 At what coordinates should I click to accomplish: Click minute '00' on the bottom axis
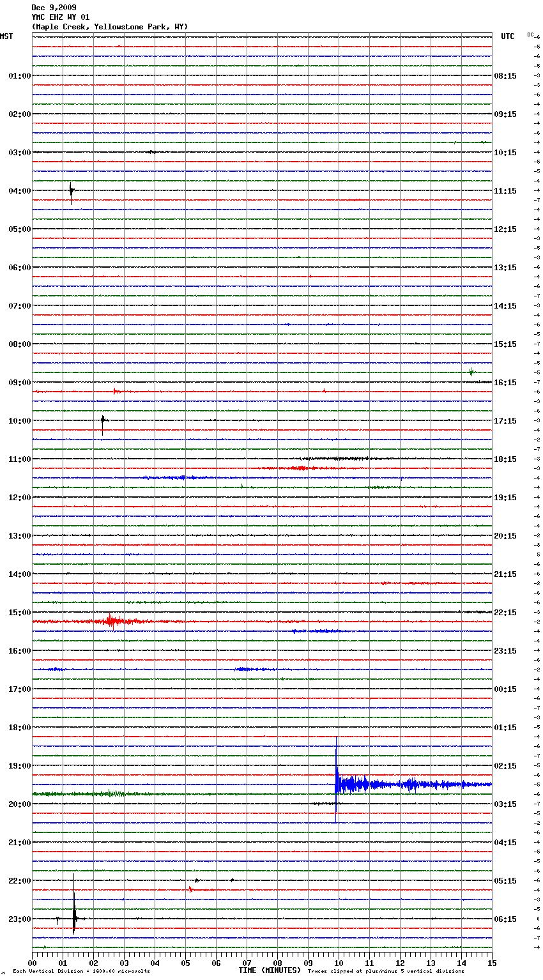(x=33, y=963)
